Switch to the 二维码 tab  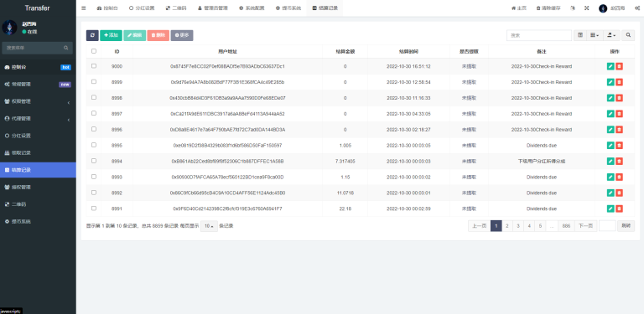point(176,8)
